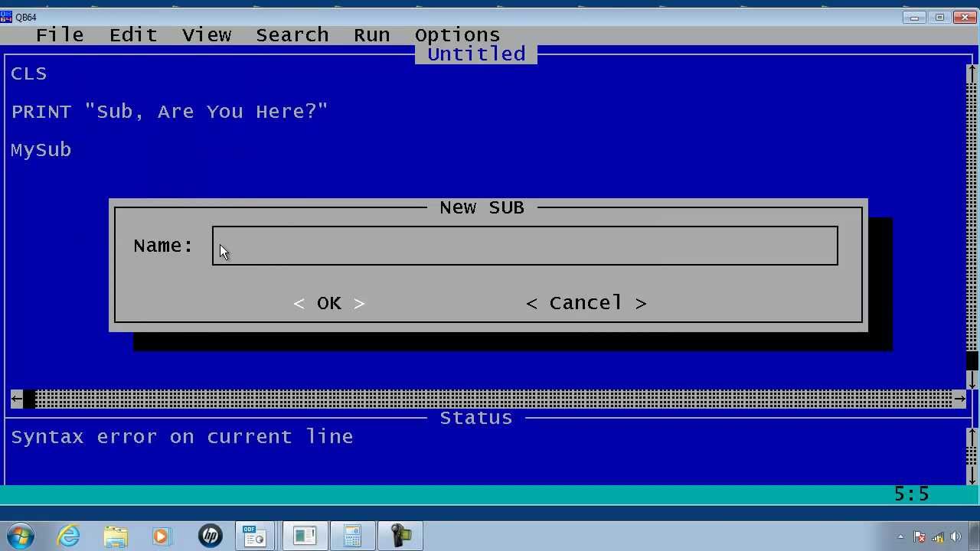Viewport: 980px width, 551px height.
Task: Open the Edit menu
Action: point(133,35)
